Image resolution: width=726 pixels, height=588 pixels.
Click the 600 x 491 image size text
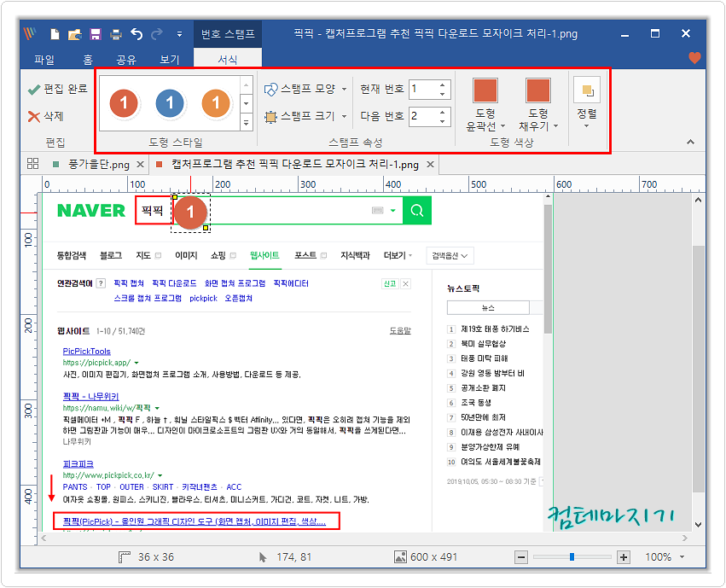click(434, 557)
